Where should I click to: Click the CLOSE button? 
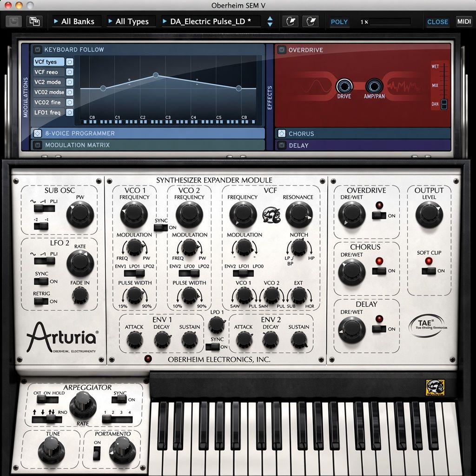437,21
